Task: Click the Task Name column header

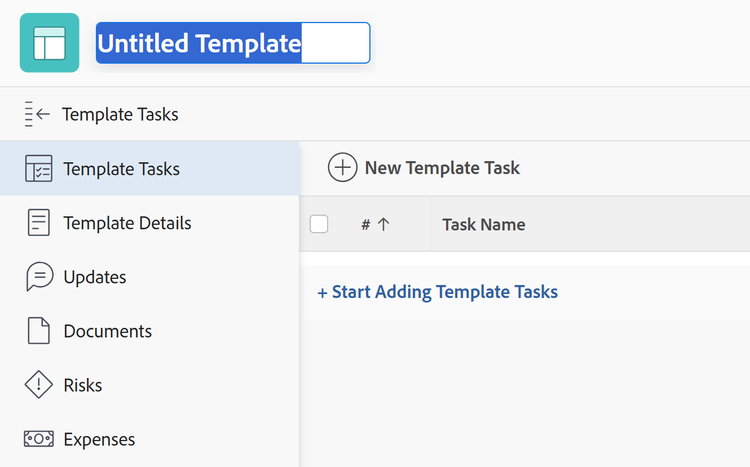Action: (x=483, y=225)
